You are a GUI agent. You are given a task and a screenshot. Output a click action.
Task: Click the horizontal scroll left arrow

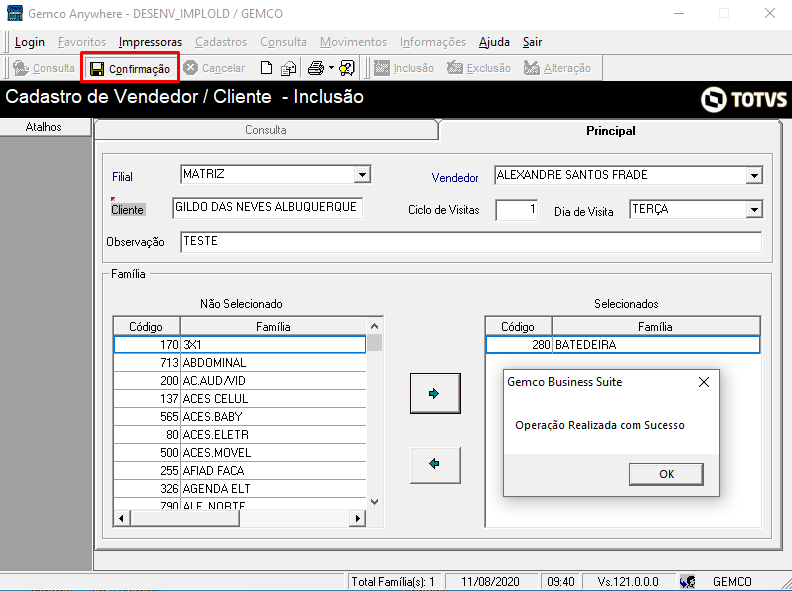pos(121,518)
